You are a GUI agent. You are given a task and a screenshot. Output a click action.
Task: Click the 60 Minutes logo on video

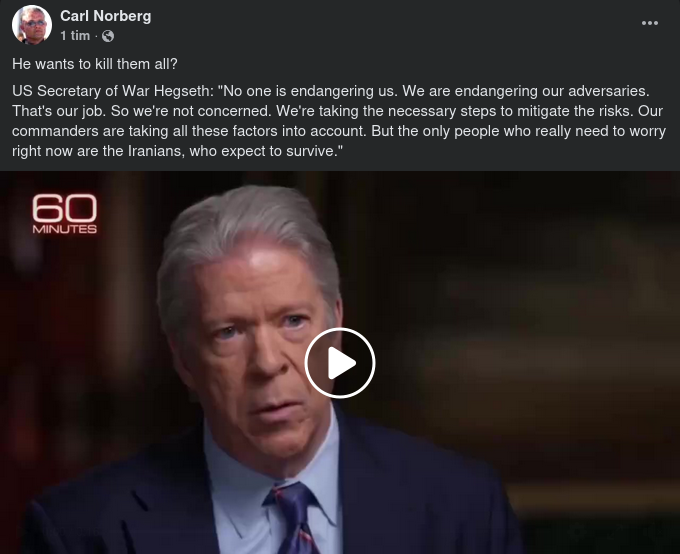coord(65,214)
